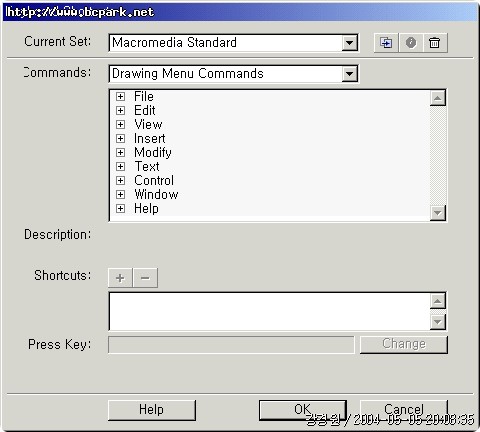Viewport: 480px width, 432px height.
Task: Click inside the Shortcuts list box
Action: [x=269, y=311]
